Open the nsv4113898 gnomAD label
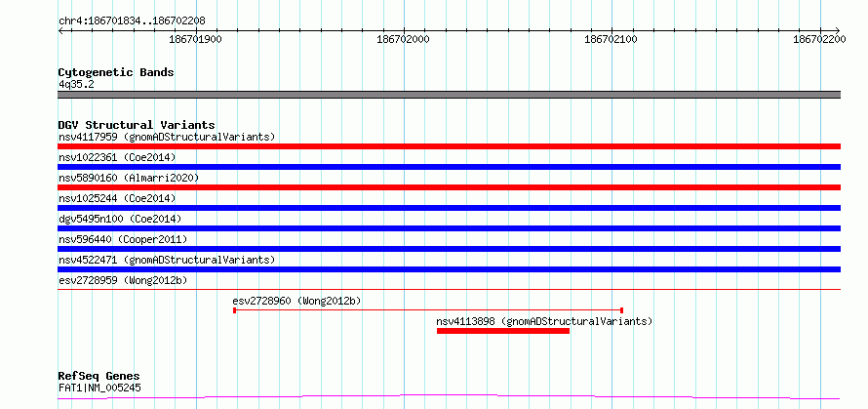The width and height of the screenshot is (868, 409). point(545,321)
